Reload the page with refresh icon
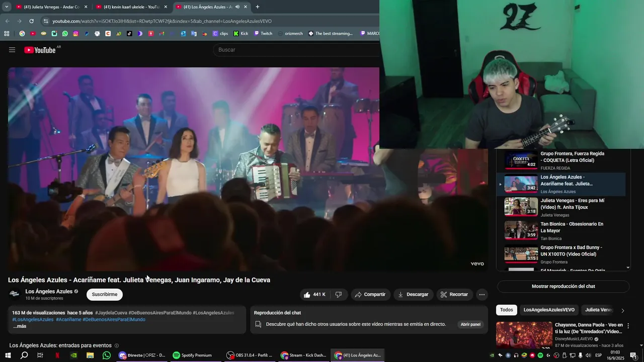The width and height of the screenshot is (644, 362). tap(31, 21)
